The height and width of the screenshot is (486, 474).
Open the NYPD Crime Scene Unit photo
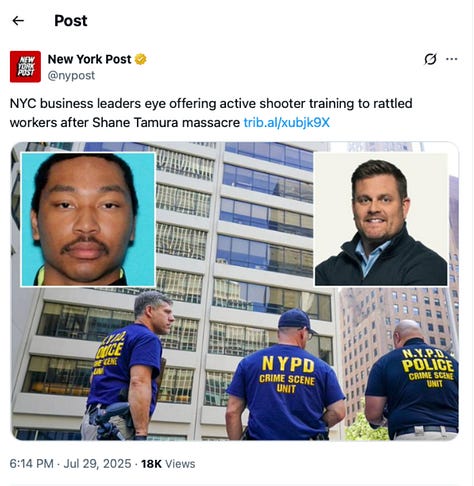click(x=235, y=291)
